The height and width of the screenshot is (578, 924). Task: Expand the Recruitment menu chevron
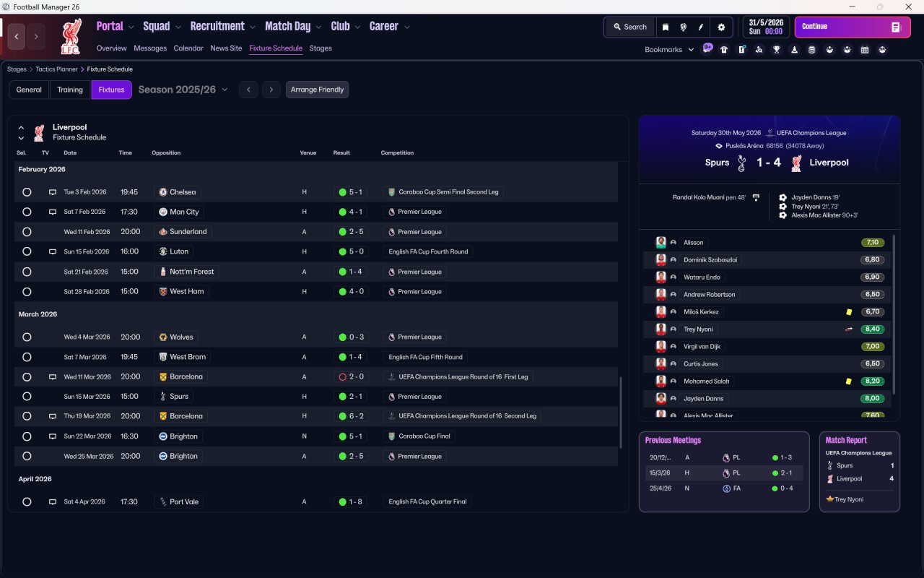253,27
